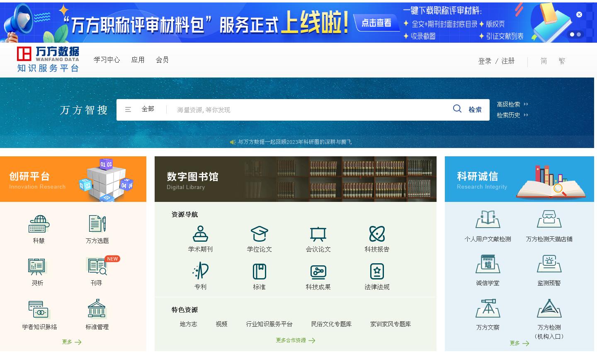Open the 视频 special resource
The height and width of the screenshot is (364, 597).
click(x=221, y=324)
